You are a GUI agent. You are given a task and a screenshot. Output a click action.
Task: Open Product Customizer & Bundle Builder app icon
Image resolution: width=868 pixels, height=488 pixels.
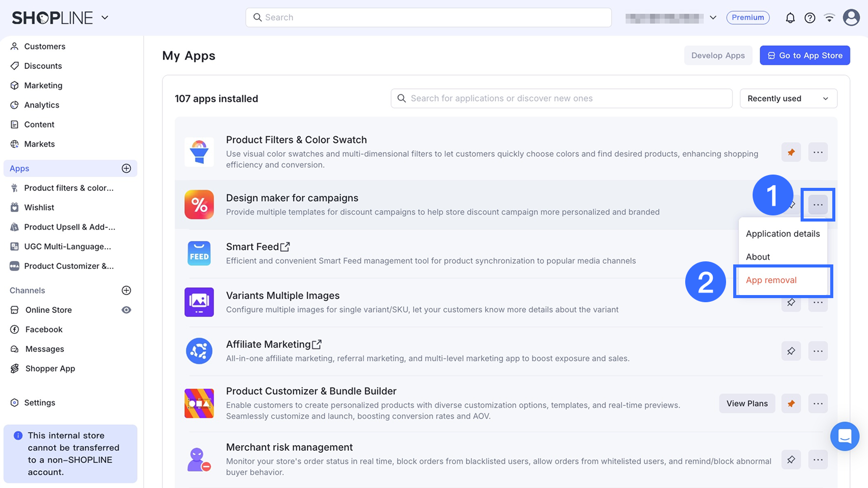click(x=199, y=403)
